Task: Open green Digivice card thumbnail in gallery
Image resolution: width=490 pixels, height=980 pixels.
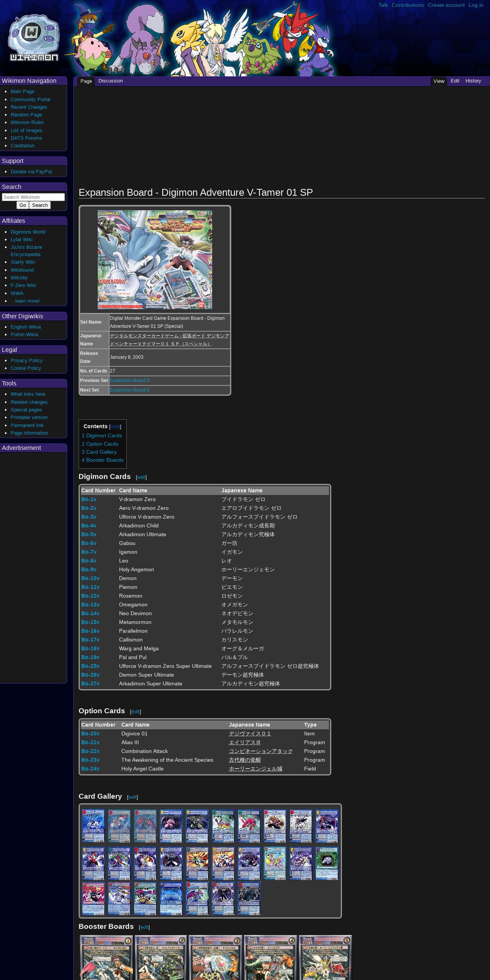Action: (327, 863)
